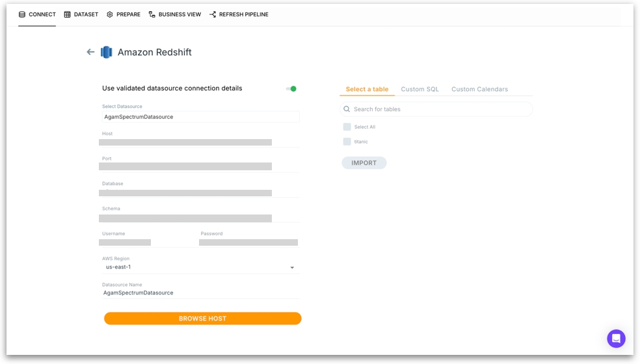Click the Refresh Pipeline icon

213,14
